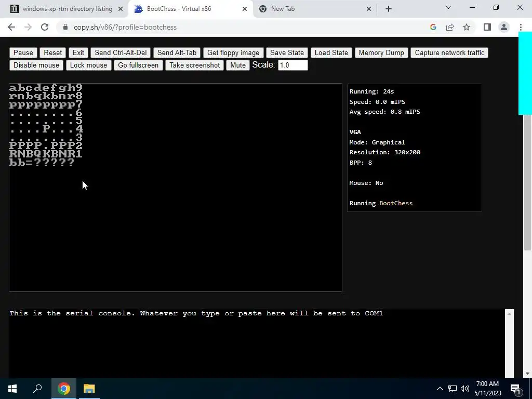
Task: Click the Running: 24s status text
Action: pos(372,91)
